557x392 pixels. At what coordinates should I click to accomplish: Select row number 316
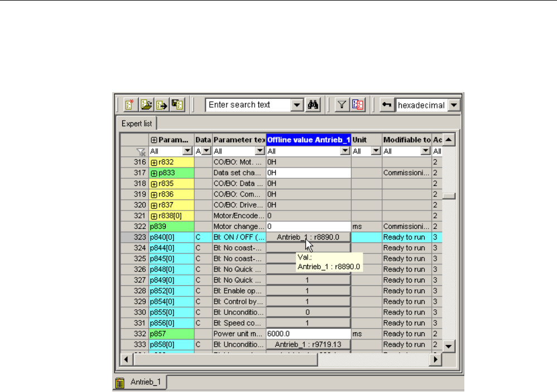134,162
